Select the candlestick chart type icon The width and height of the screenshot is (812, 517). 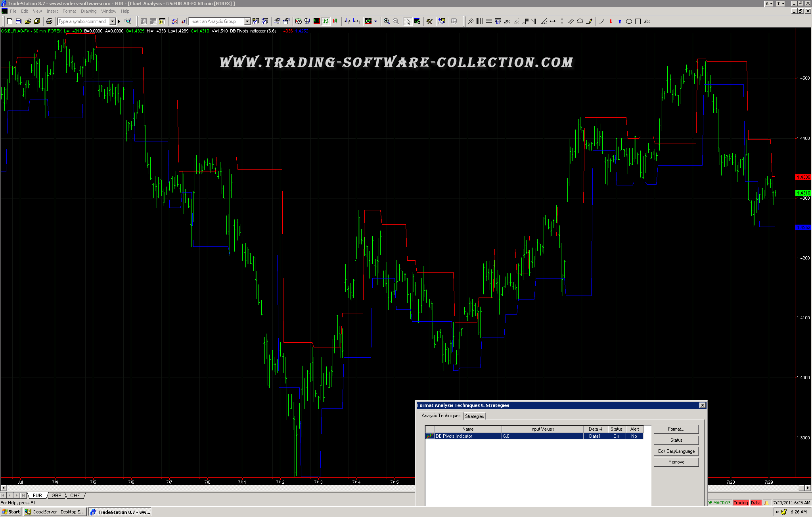[x=335, y=21]
